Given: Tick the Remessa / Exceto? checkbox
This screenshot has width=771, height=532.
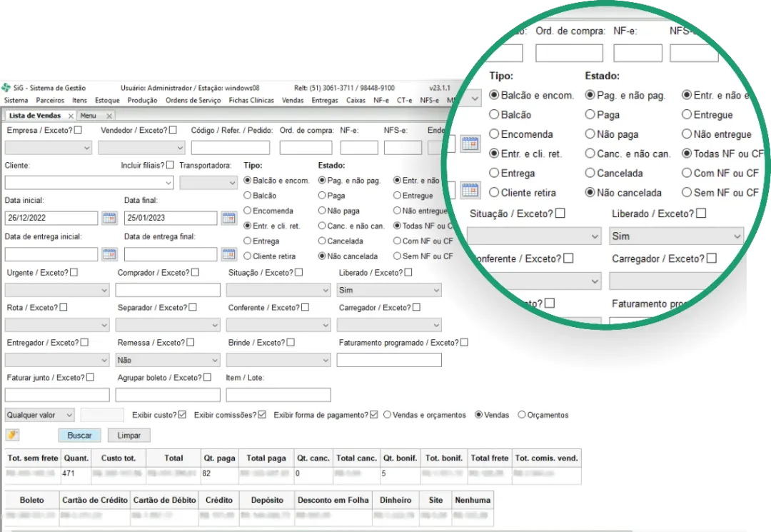Looking at the screenshot, I should (191, 342).
